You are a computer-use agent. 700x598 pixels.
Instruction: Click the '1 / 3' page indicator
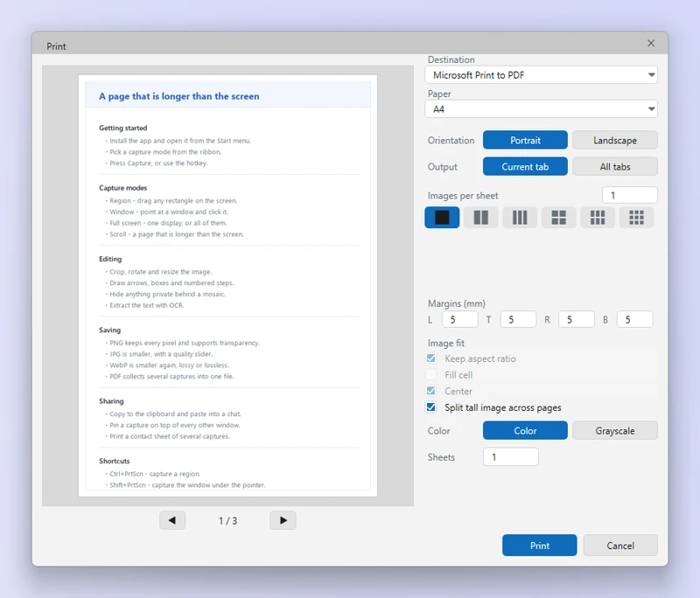pyautogui.click(x=227, y=521)
